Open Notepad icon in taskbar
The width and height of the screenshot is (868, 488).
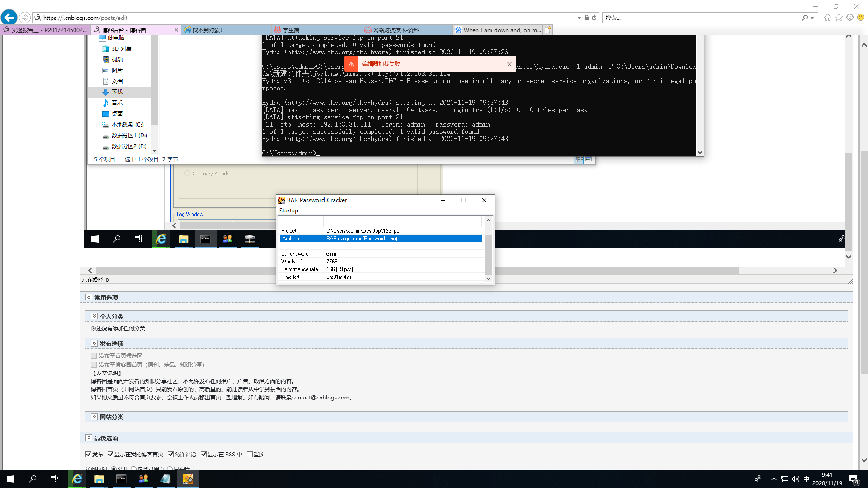coord(165,479)
